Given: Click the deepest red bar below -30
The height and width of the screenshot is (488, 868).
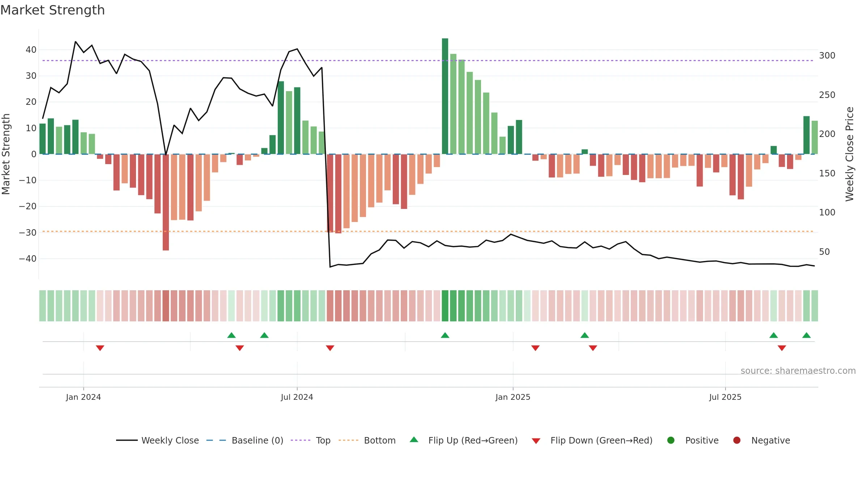Looking at the screenshot, I should point(166,202).
